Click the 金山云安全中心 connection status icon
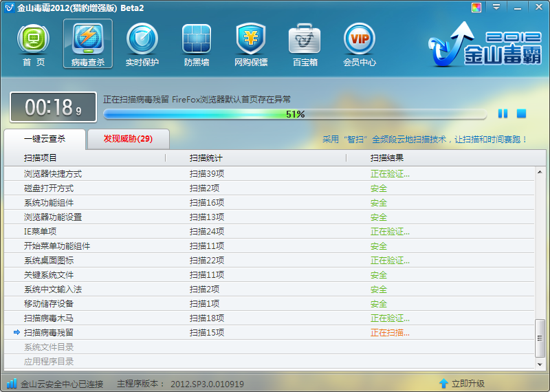550x392 pixels. click(x=12, y=383)
